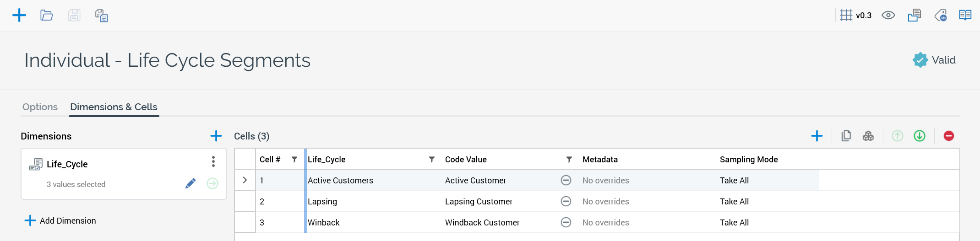Click Add Dimension button
This screenshot has width=980, height=241.
point(60,221)
